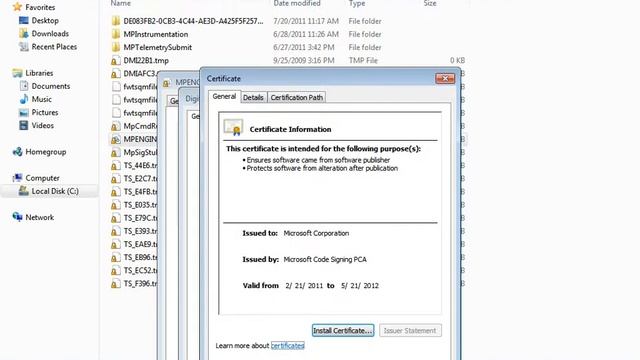
Task: Click the TS_E035 file icon
Action: pyautogui.click(x=116, y=204)
